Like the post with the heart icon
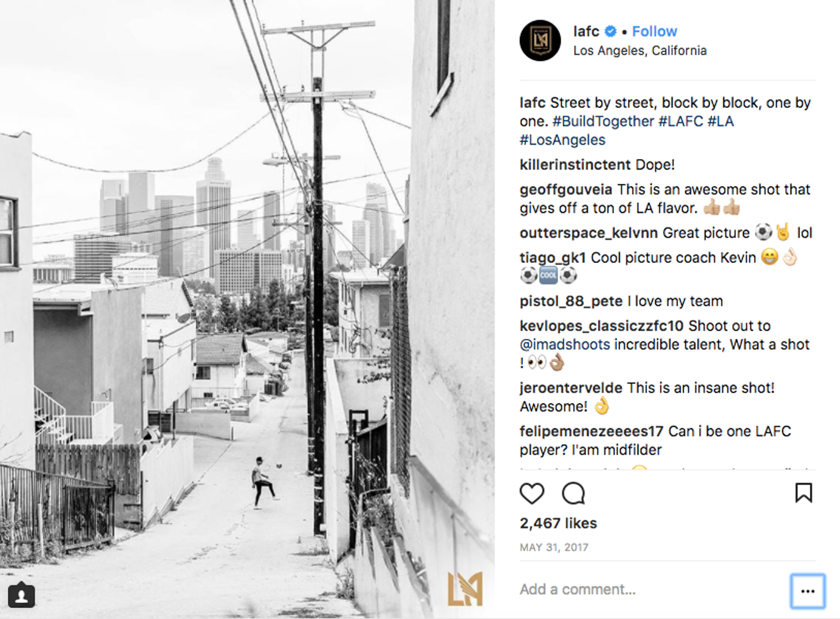The image size is (840, 619). pos(532,493)
